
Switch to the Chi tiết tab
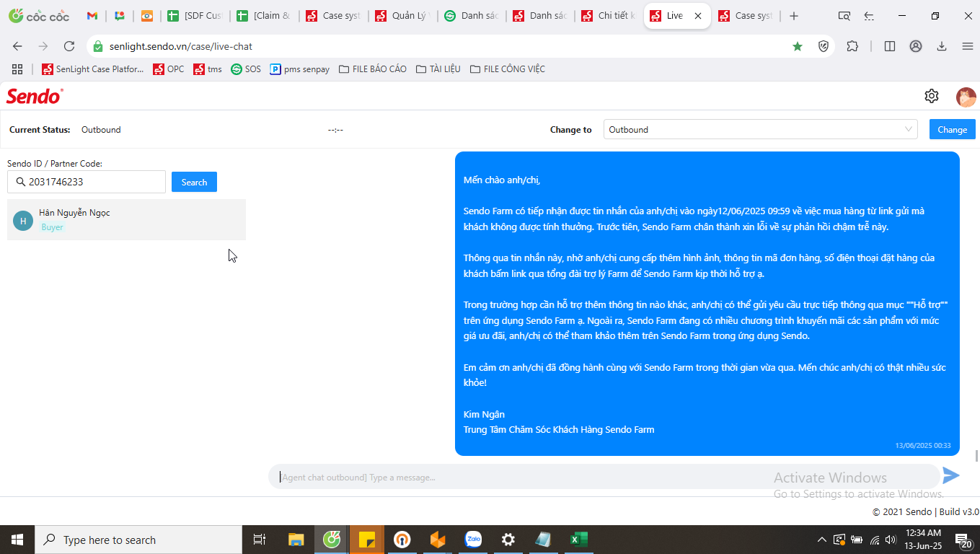(x=609, y=16)
